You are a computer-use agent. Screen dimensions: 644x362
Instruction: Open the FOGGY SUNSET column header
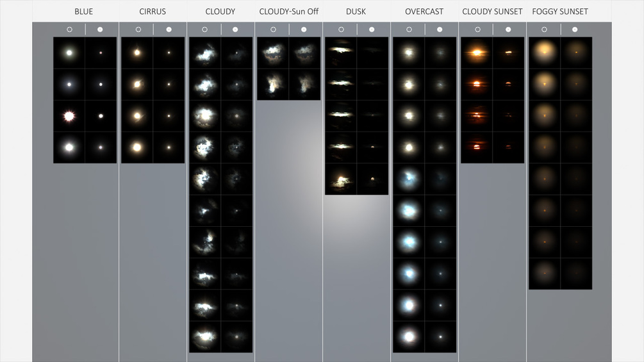560,12
